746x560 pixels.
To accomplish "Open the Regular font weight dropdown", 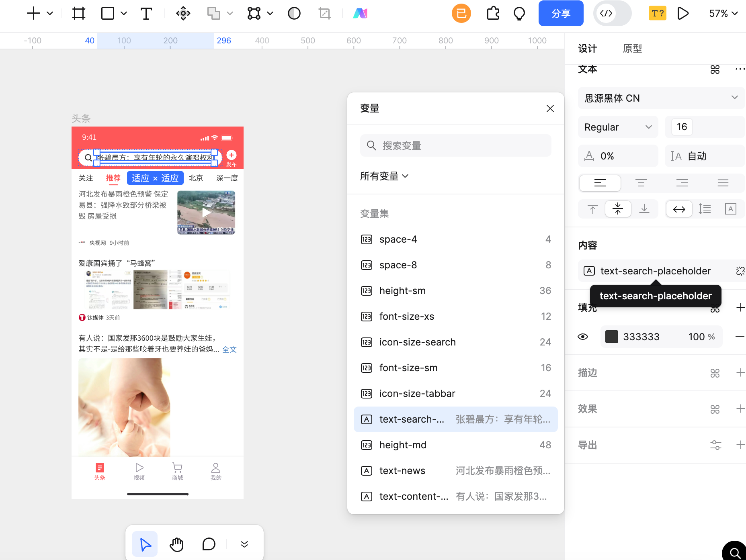I will tap(618, 127).
